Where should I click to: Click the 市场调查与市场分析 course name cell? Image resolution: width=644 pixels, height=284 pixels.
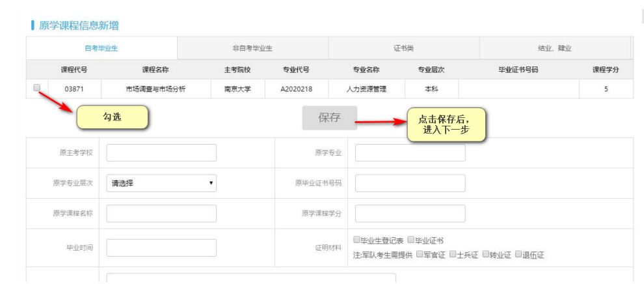(x=155, y=89)
